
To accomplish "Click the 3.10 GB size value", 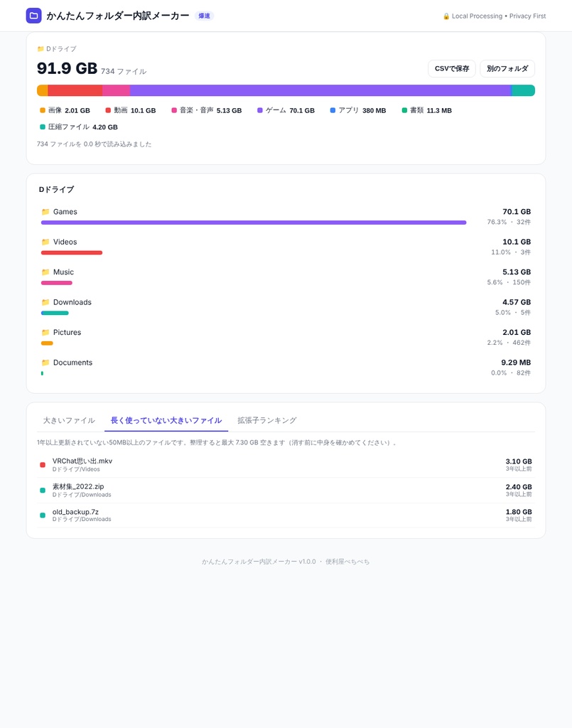I will pyautogui.click(x=519, y=461).
